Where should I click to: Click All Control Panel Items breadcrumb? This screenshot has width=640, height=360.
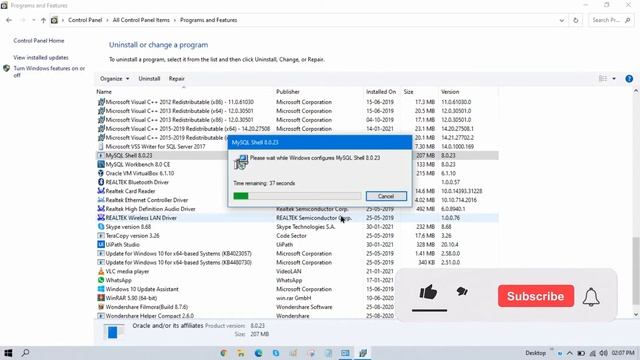coord(141,20)
